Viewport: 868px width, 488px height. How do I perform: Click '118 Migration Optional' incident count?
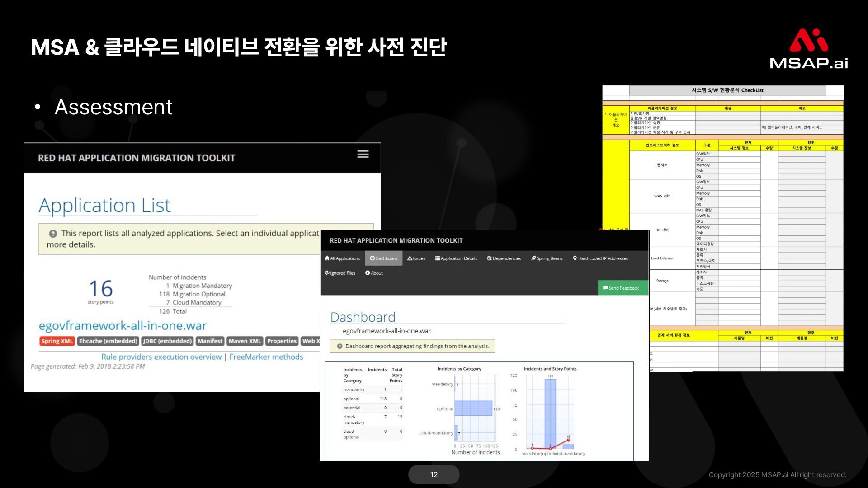(x=192, y=294)
